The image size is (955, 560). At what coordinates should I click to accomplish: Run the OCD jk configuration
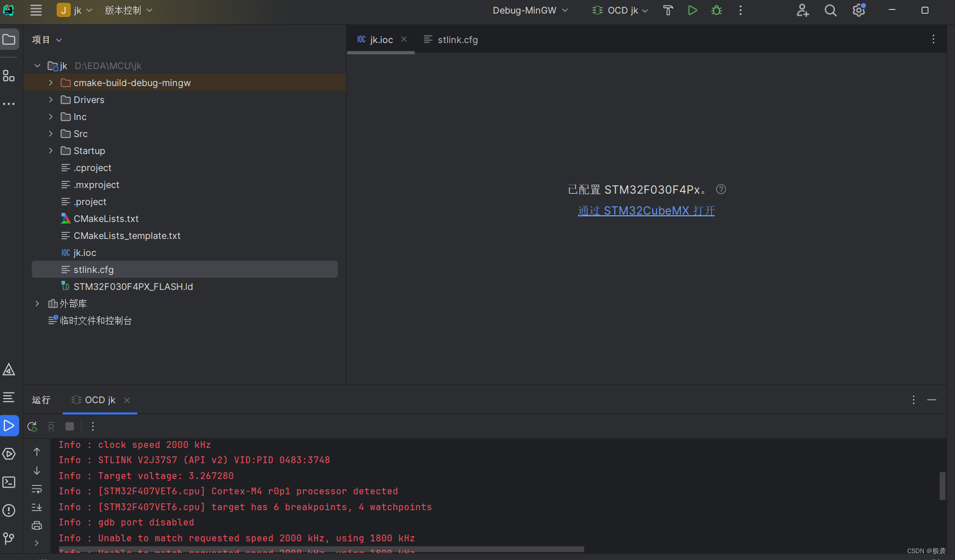[692, 10]
